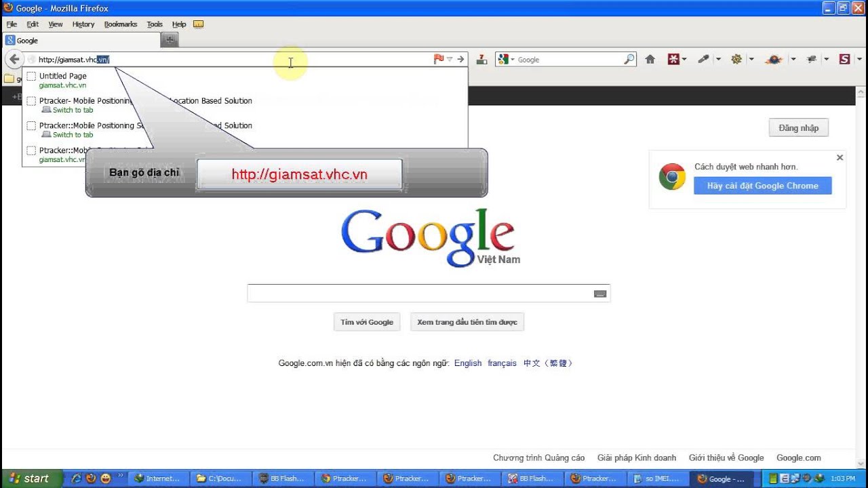
Task: Click the yellow icon after Help menu
Action: (198, 24)
